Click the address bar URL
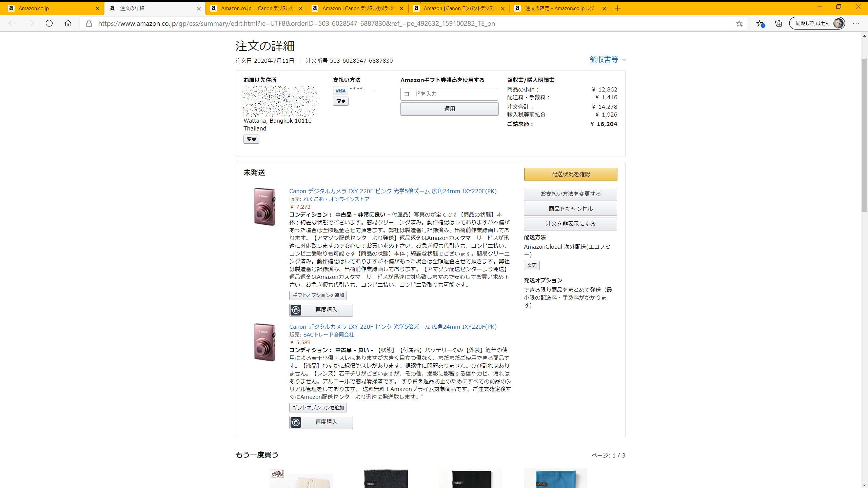Image resolution: width=868 pixels, height=488 pixels. 297,23
